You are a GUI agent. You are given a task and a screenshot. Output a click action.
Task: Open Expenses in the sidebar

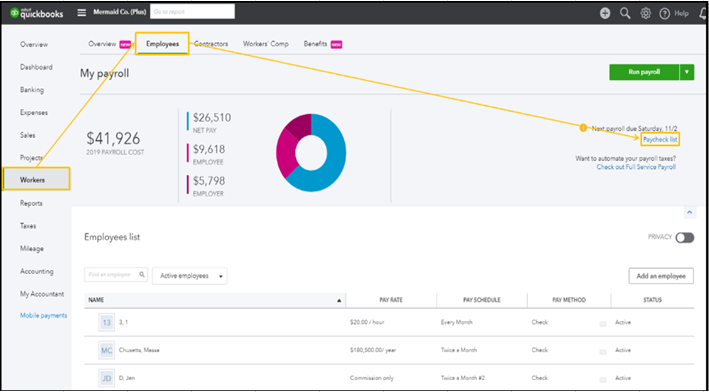pyautogui.click(x=33, y=112)
